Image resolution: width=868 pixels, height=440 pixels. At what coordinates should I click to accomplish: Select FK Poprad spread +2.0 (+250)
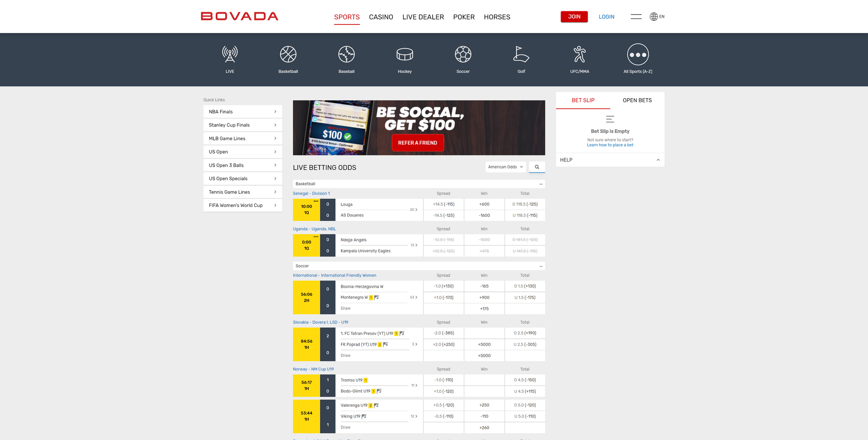coord(443,344)
